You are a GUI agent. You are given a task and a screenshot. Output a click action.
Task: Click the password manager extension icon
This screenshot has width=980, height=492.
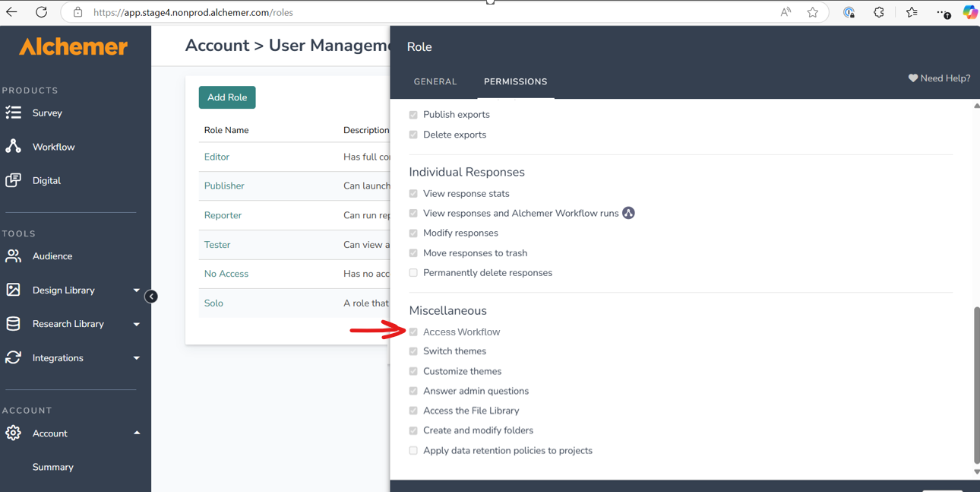[x=849, y=12]
